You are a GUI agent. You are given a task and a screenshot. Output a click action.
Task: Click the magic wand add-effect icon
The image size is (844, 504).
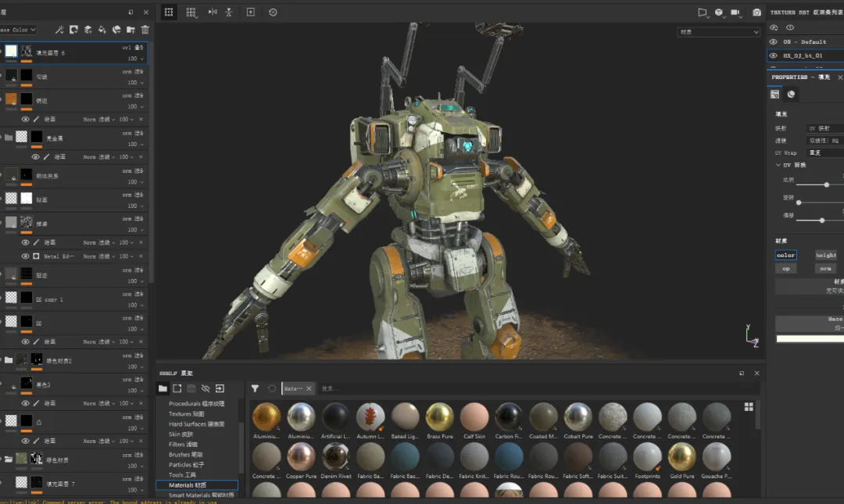pos(59,30)
